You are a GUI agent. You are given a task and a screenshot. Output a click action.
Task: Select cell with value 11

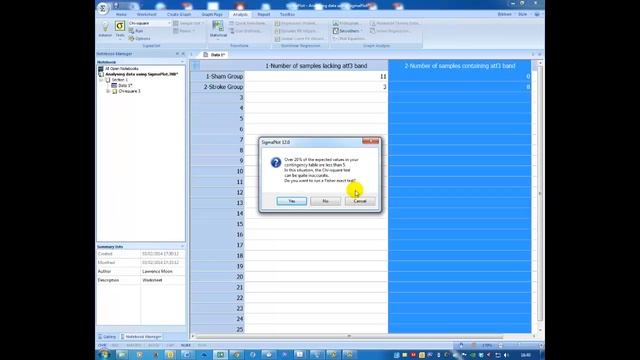pyautogui.click(x=316, y=76)
